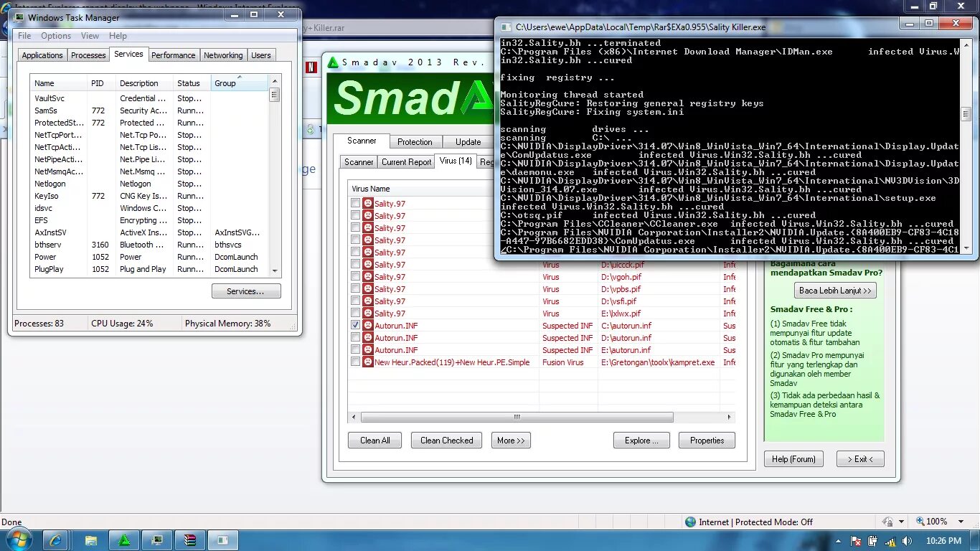Tick checkbox for Sality.97 at D:\uiccck.pif
The width and height of the screenshot is (980, 551).
click(355, 265)
